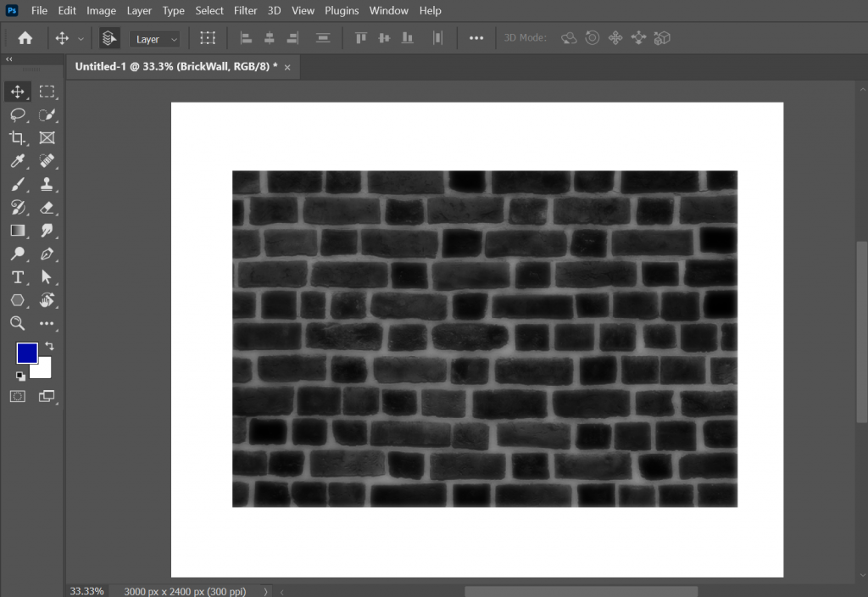Image resolution: width=868 pixels, height=597 pixels.
Task: Select the Clone Stamp tool
Action: coord(47,184)
